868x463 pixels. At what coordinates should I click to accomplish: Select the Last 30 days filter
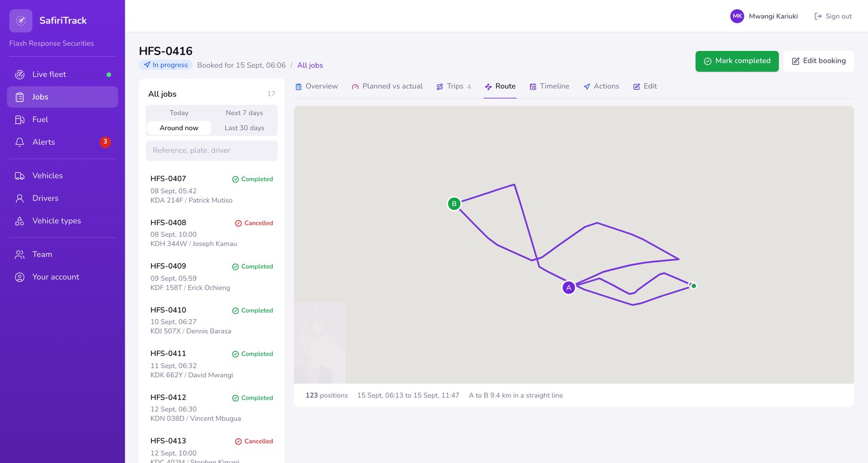[244, 128]
